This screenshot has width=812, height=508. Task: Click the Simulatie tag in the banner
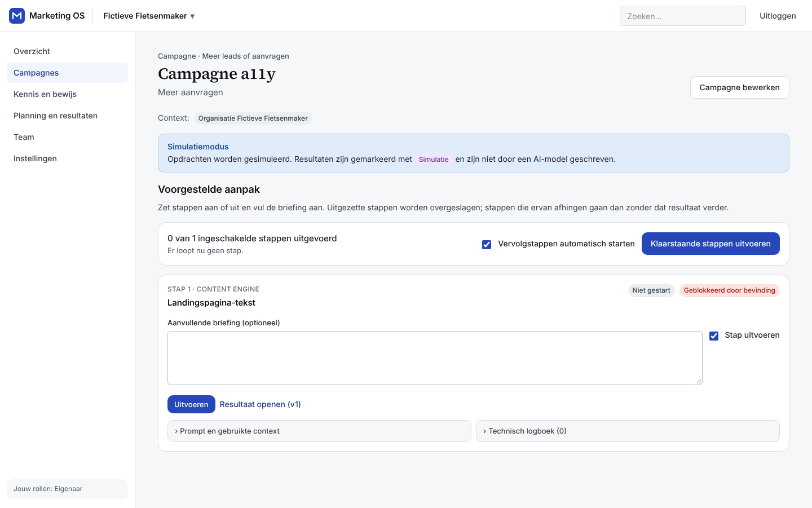coord(434,160)
